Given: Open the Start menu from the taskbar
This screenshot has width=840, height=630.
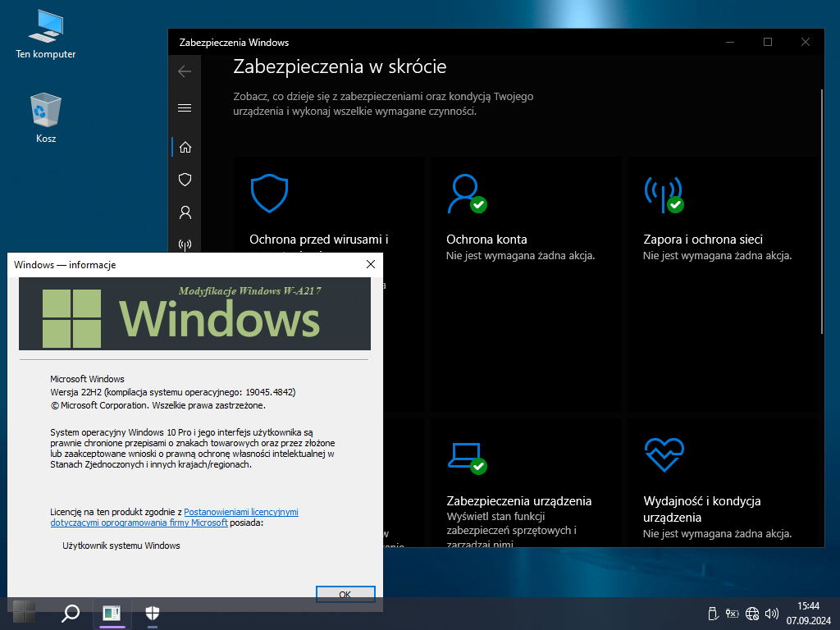Looking at the screenshot, I should click(24, 612).
